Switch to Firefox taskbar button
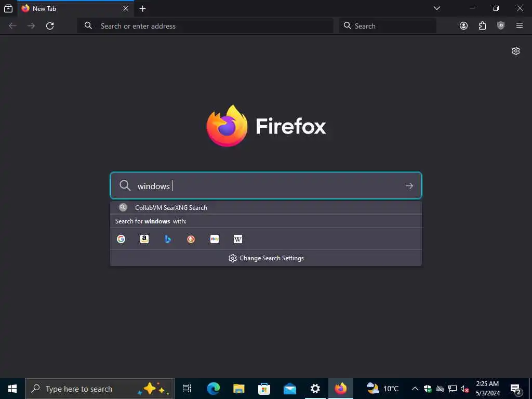The image size is (532, 399). (x=341, y=389)
